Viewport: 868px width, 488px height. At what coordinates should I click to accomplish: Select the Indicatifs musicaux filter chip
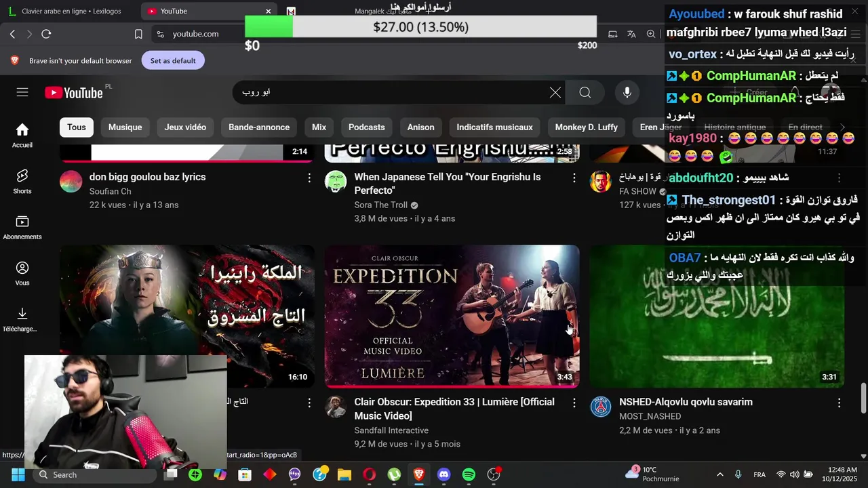495,127
